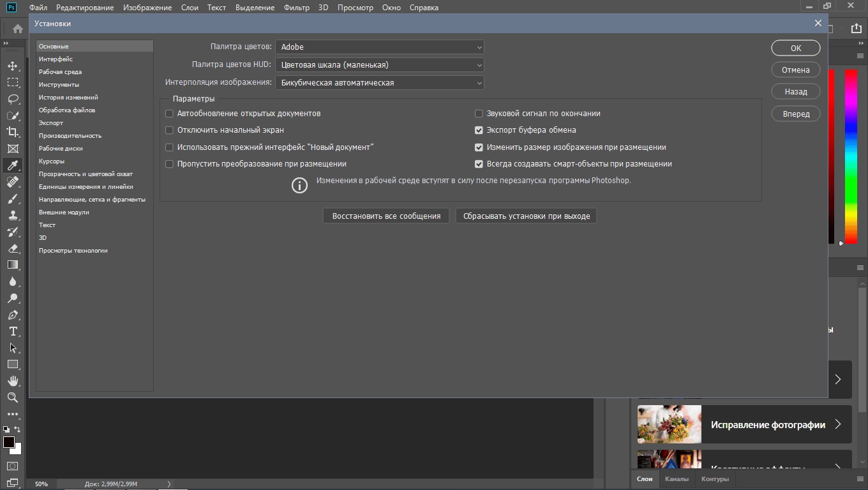The width and height of the screenshot is (868, 490).
Task: Open the Layers panel options menu
Action: [x=860, y=479]
